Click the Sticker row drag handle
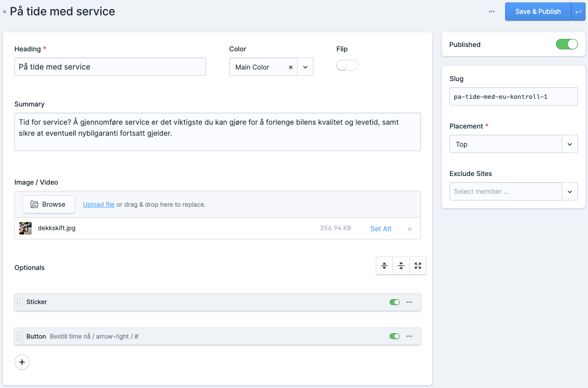Image resolution: width=588 pixels, height=388 pixels. click(19, 302)
